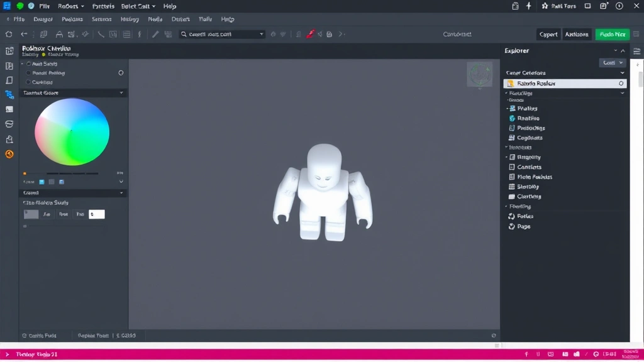The width and height of the screenshot is (644, 362).
Task: Select the third option under the Avatar header
Action: point(28,82)
